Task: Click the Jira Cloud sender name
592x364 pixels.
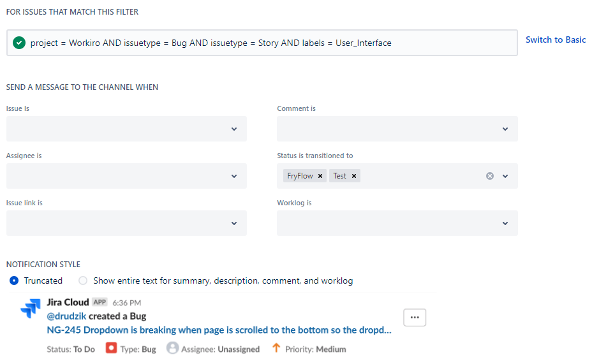Action: tap(68, 303)
